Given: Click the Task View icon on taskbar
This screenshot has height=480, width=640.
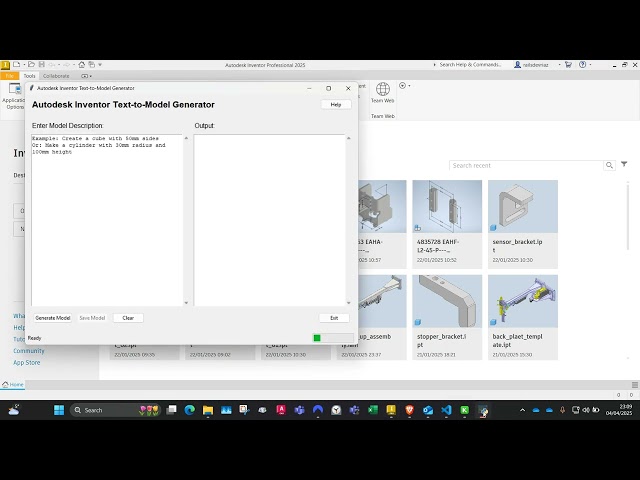Looking at the screenshot, I should (x=171, y=410).
